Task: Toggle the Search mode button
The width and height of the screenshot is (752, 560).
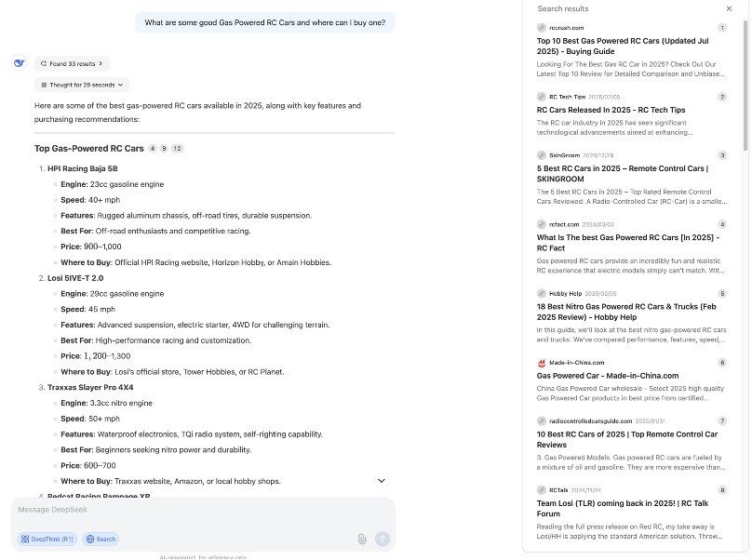Action: point(101,539)
